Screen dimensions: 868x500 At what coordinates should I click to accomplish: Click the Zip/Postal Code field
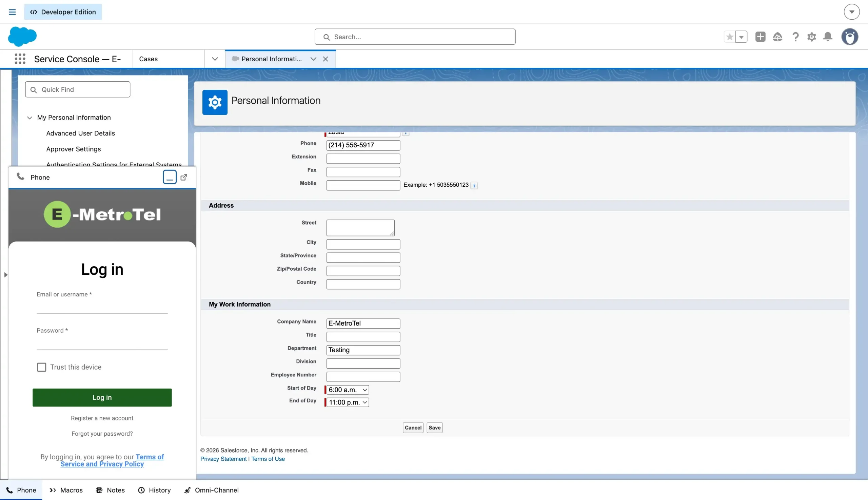pyautogui.click(x=363, y=271)
